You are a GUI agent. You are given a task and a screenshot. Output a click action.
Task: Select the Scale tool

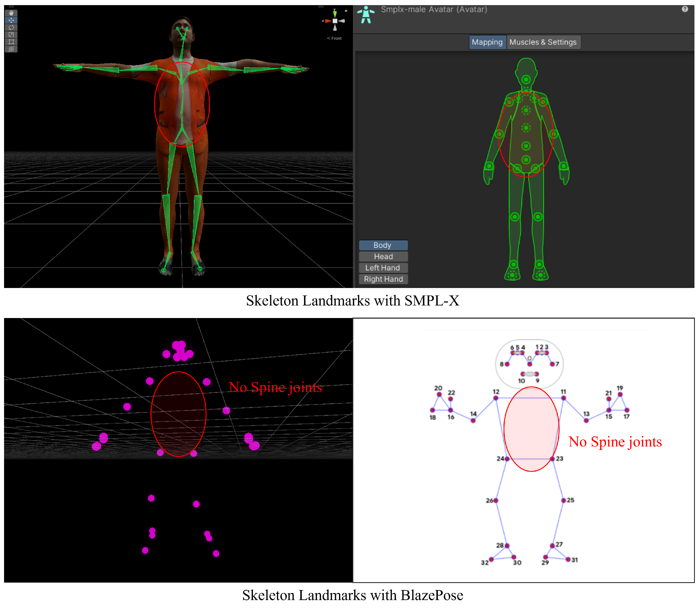pos(11,35)
